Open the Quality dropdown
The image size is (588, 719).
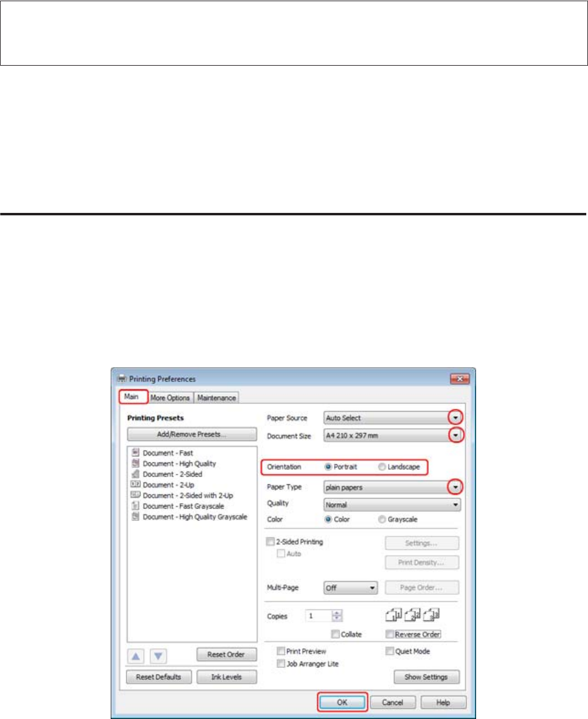392,505
